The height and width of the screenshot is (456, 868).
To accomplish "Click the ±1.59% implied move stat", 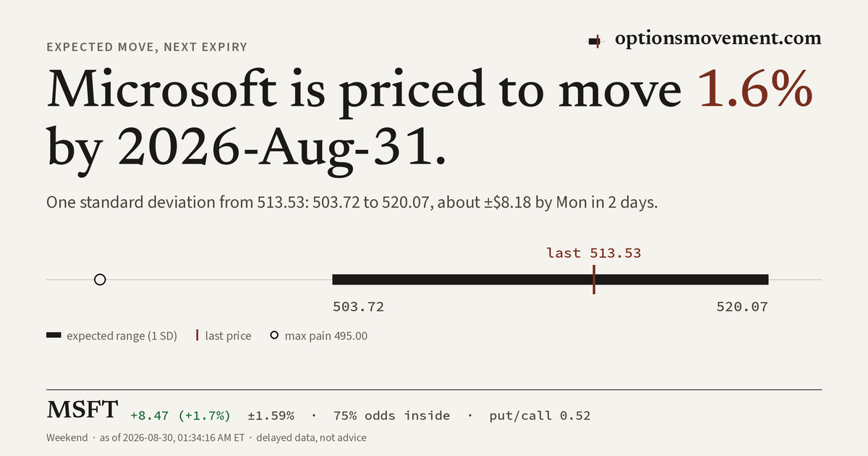I will point(271,415).
